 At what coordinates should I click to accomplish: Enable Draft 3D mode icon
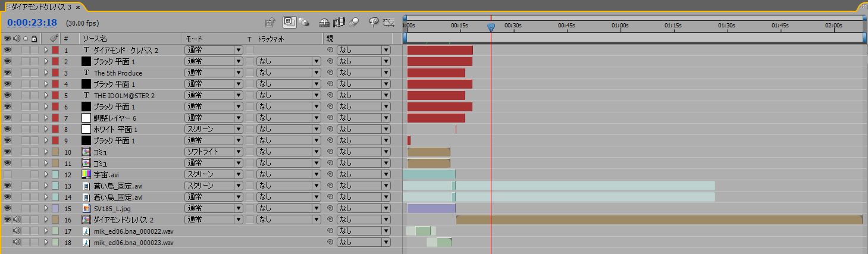click(304, 23)
